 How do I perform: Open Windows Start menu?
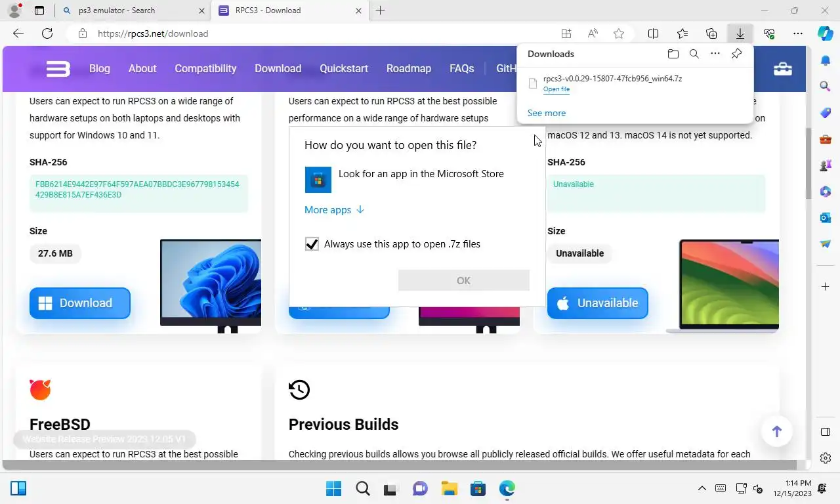[x=333, y=488]
